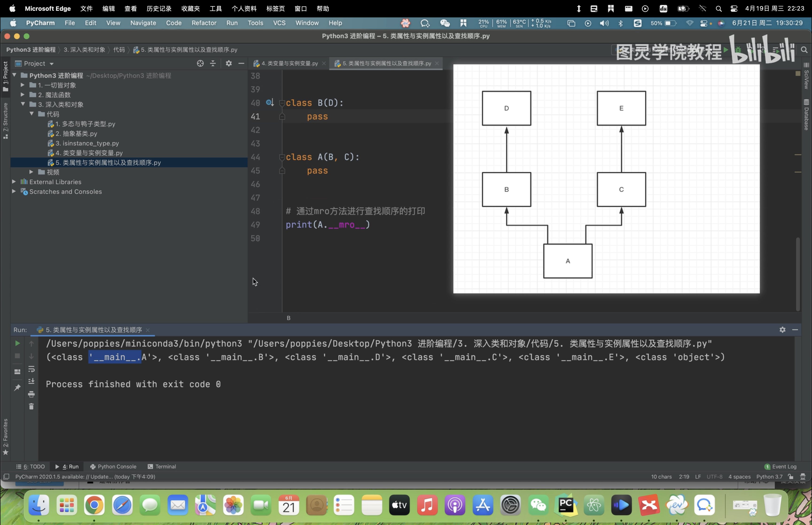The image size is (812, 525).
Task: Open the Terminal tool window
Action: pyautogui.click(x=162, y=466)
